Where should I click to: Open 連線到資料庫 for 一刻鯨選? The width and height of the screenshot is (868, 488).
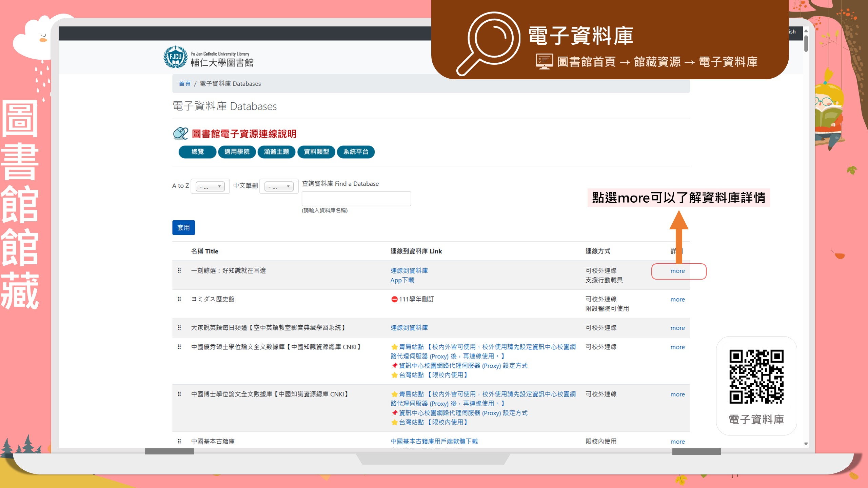click(x=409, y=270)
